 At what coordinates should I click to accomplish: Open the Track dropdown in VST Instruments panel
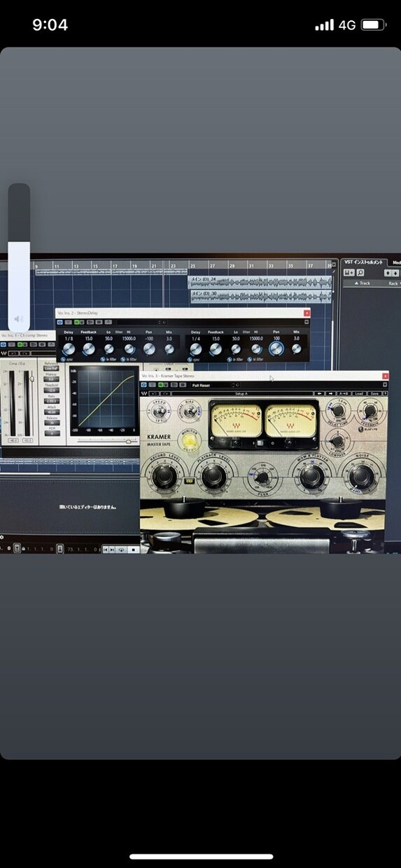pyautogui.click(x=363, y=283)
